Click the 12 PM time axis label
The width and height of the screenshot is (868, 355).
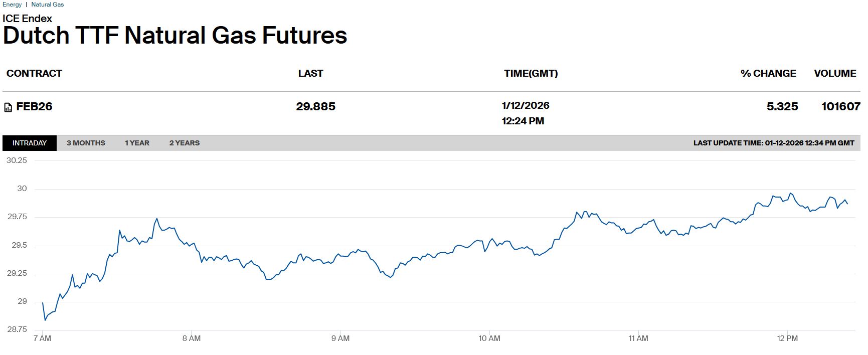tap(787, 338)
